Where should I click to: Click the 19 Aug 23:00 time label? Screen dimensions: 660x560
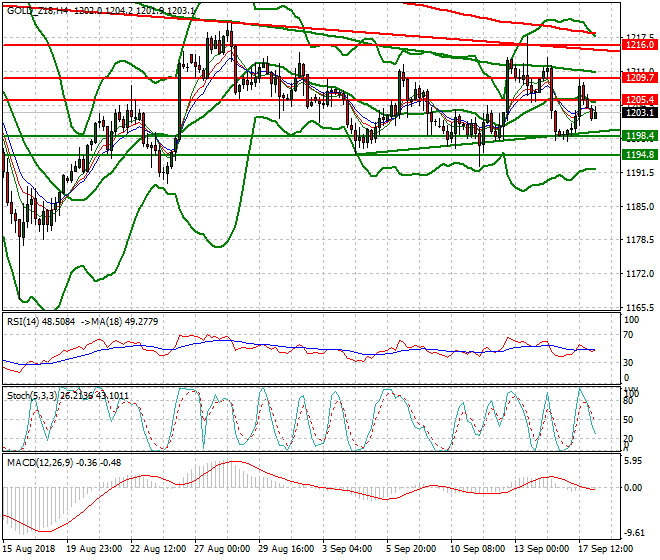coord(94,549)
